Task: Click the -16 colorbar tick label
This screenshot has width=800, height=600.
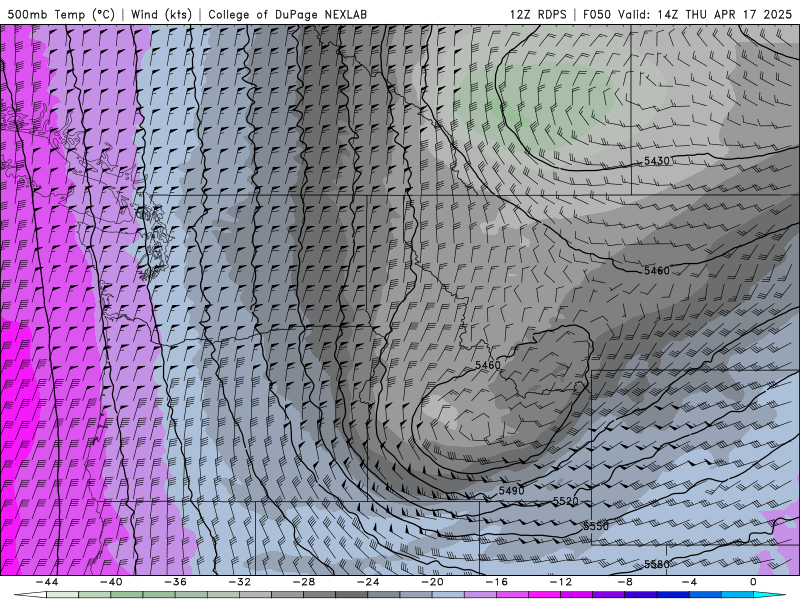Action: (496, 582)
